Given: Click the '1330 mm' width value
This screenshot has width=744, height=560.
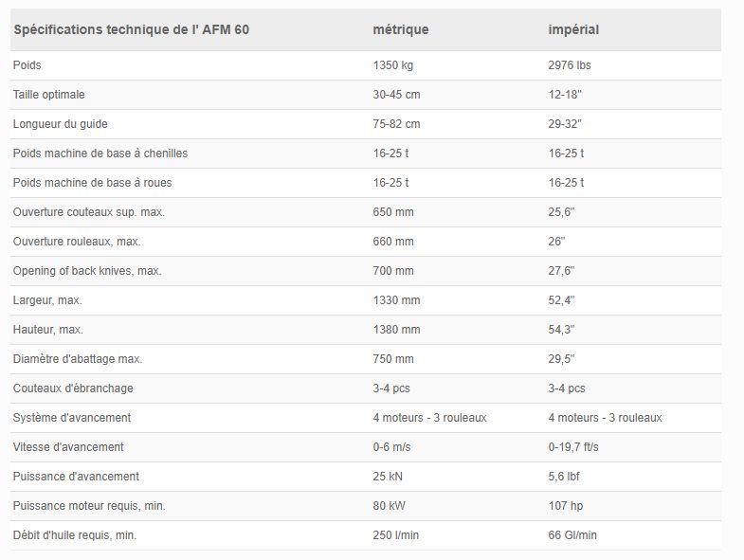Looking at the screenshot, I should click(396, 300).
